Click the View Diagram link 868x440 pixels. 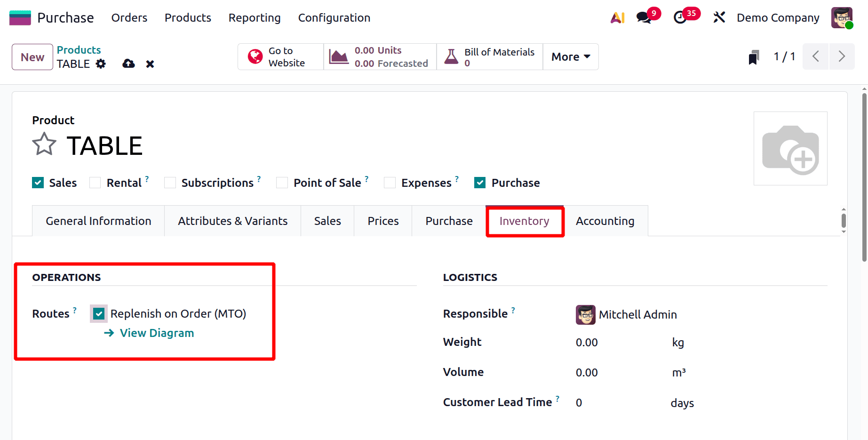156,333
